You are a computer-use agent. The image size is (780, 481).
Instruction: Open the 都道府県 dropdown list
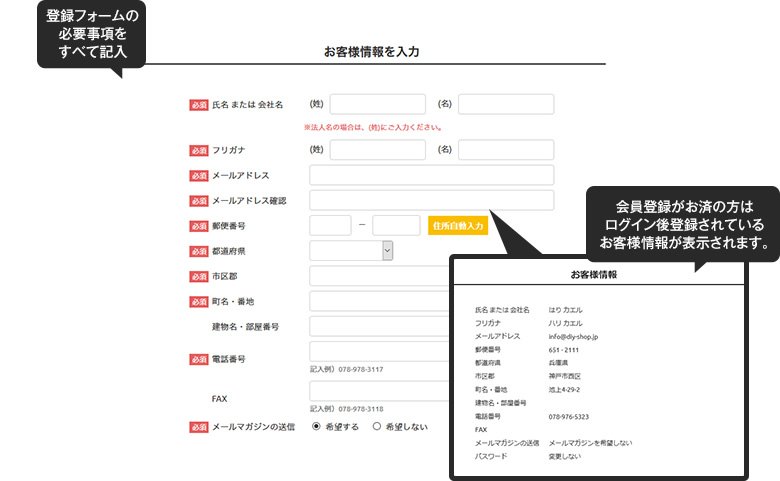(x=351, y=251)
